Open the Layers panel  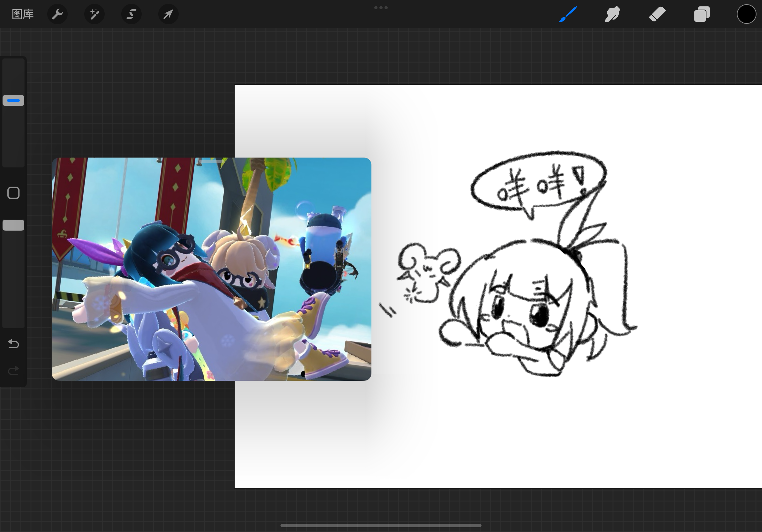pos(702,14)
